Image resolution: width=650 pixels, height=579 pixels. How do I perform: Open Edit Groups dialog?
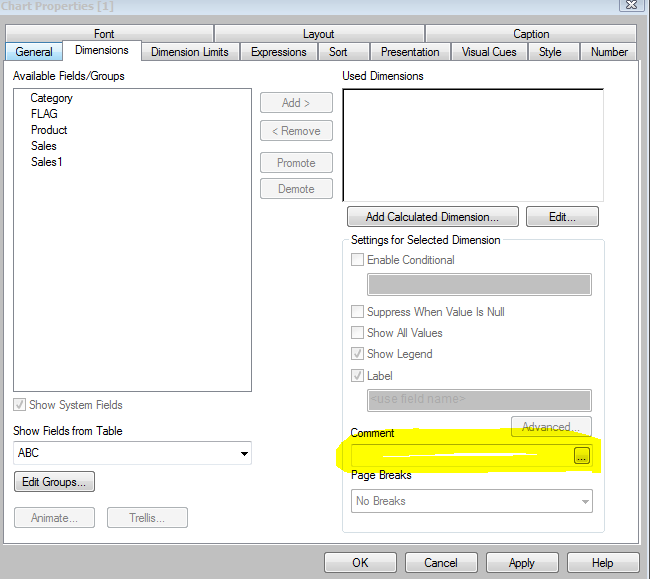click(54, 482)
